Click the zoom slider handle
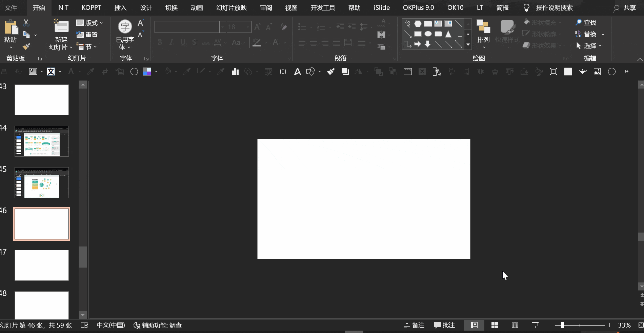Viewport: 644px width, 333px height. [562, 325]
